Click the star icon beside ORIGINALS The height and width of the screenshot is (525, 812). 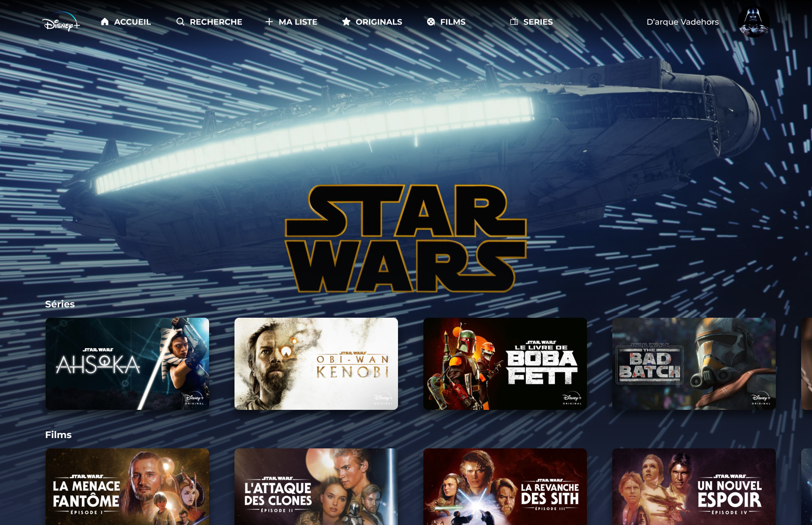click(346, 22)
